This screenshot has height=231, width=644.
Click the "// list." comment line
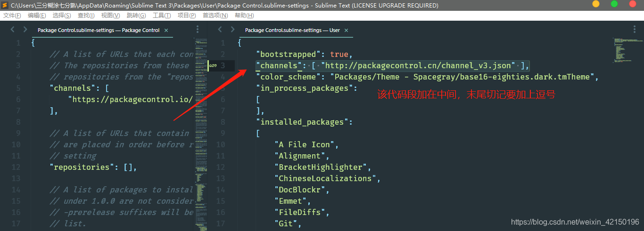68,223
